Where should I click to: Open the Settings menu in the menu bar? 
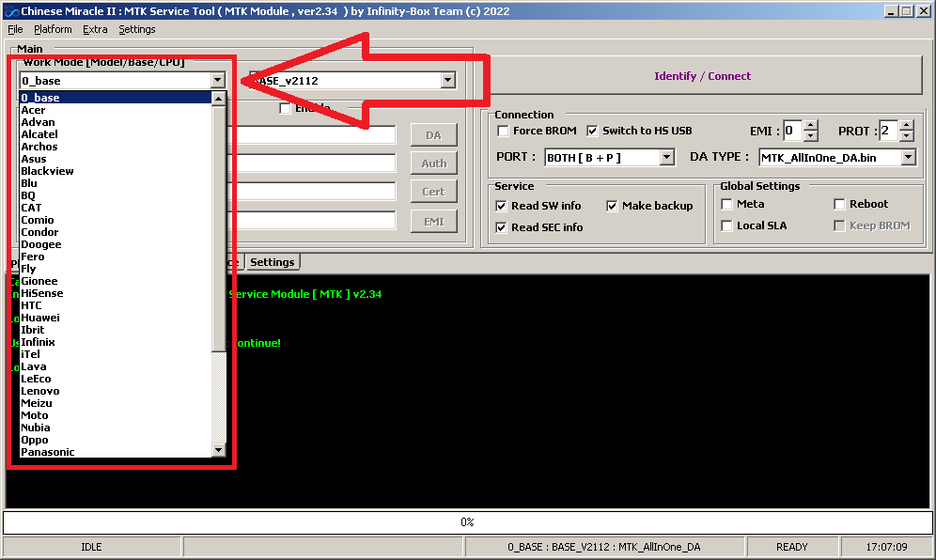coord(136,29)
